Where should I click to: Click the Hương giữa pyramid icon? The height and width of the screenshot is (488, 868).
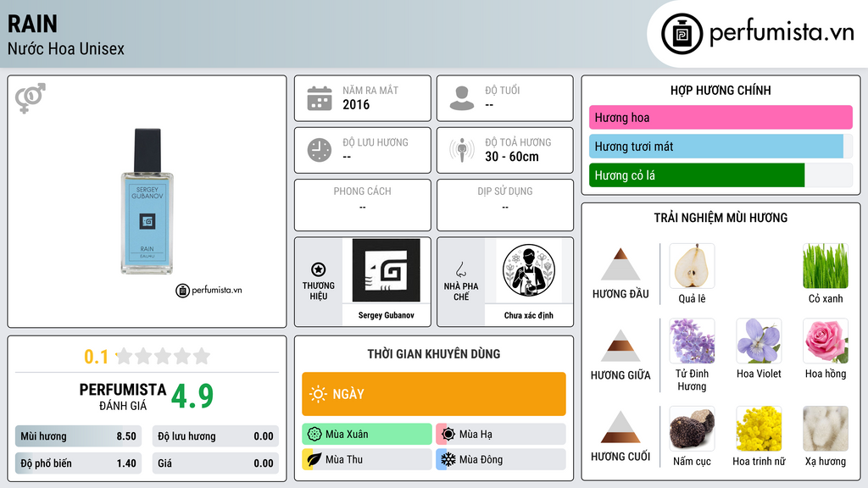click(620, 346)
